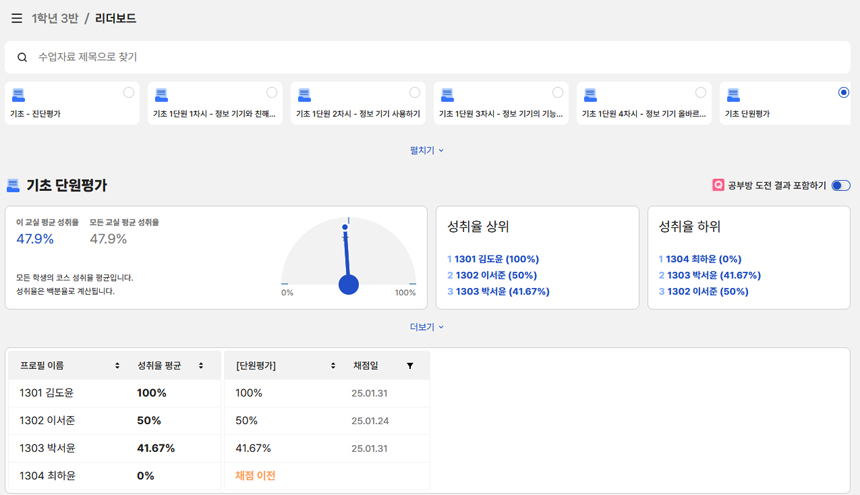860x495 pixels.
Task: Open the hamburger navigation menu
Action: 17,18
